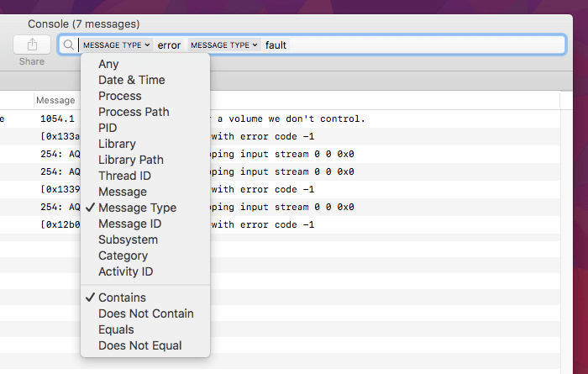Click the empty area of search field
Viewport: 588px width, 374px height.
(426, 45)
